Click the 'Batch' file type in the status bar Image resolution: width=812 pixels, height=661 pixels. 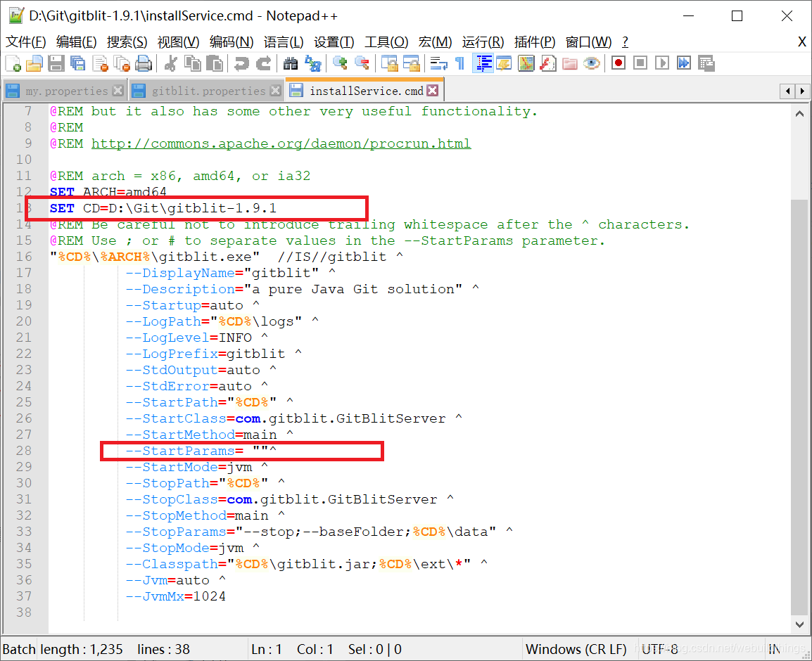pyautogui.click(x=18, y=649)
